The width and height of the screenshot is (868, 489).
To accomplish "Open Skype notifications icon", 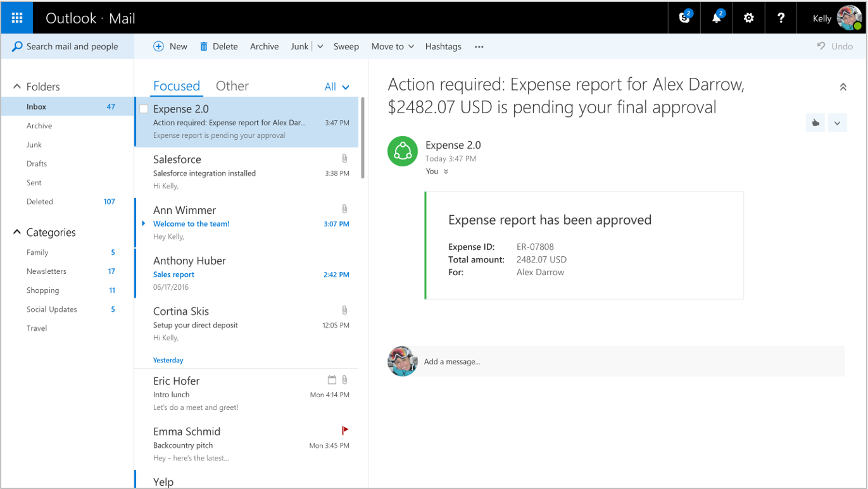I will coord(684,18).
